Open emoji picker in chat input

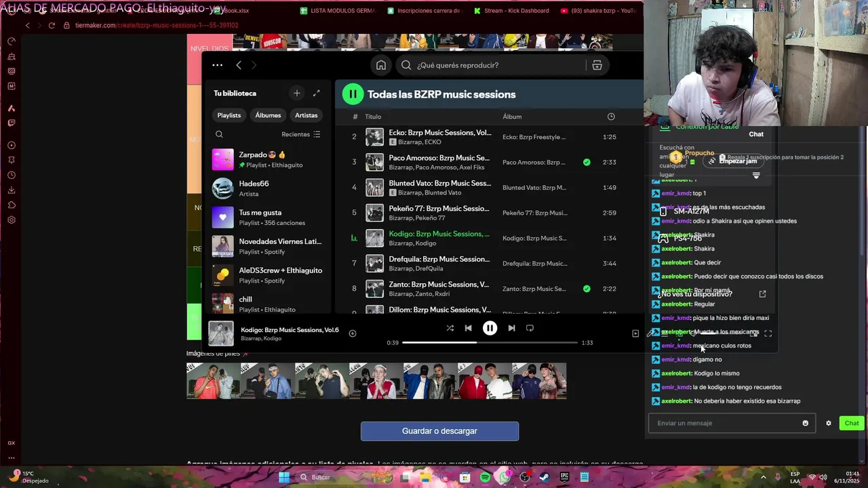806,423
